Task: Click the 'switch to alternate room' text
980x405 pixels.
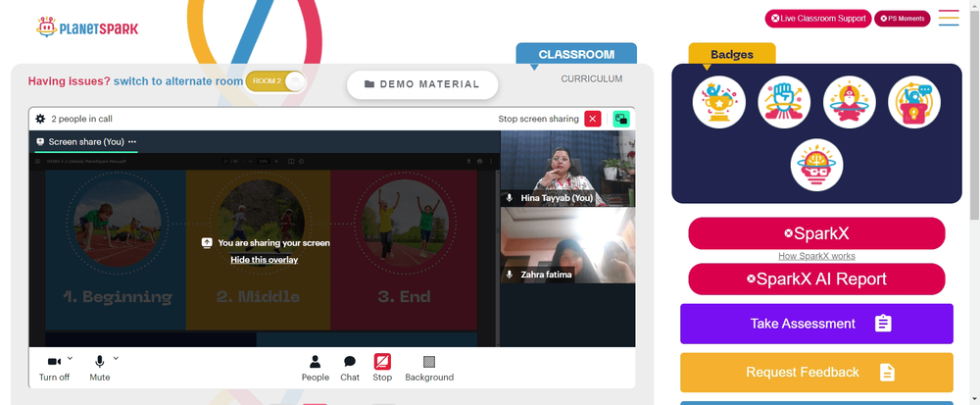Action: [x=178, y=81]
